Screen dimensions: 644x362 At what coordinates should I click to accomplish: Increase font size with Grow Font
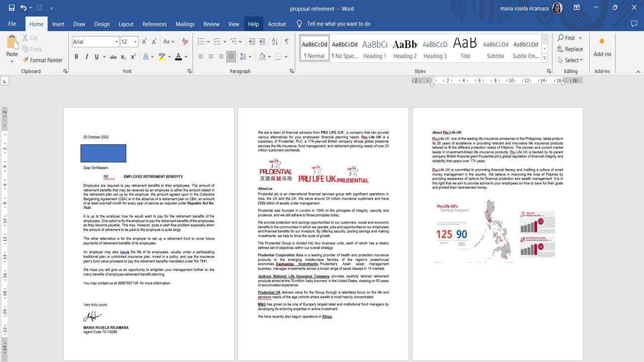(x=145, y=42)
